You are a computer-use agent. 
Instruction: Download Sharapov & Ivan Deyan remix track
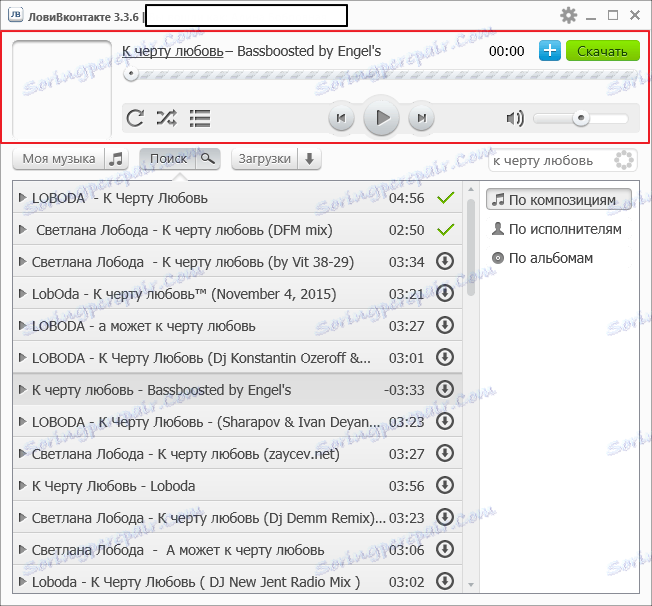445,422
